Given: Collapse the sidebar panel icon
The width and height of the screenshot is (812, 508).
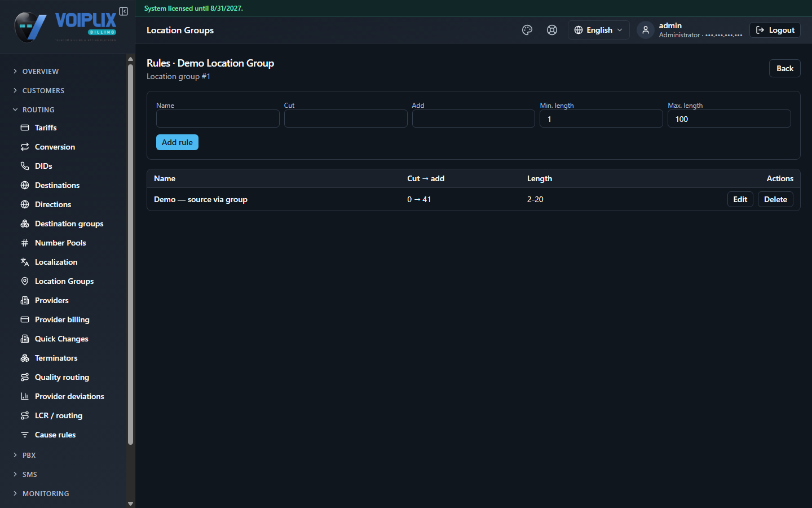Looking at the screenshot, I should [x=123, y=11].
